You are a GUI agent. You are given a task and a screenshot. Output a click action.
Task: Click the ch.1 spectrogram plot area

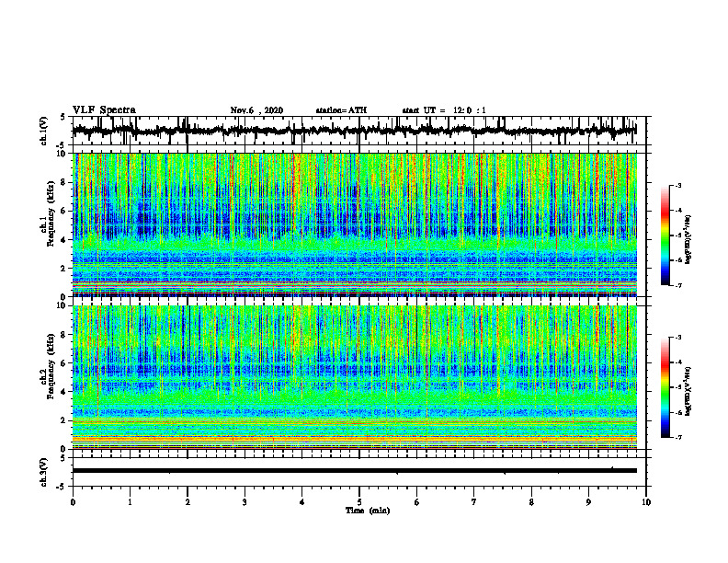pyautogui.click(x=354, y=224)
